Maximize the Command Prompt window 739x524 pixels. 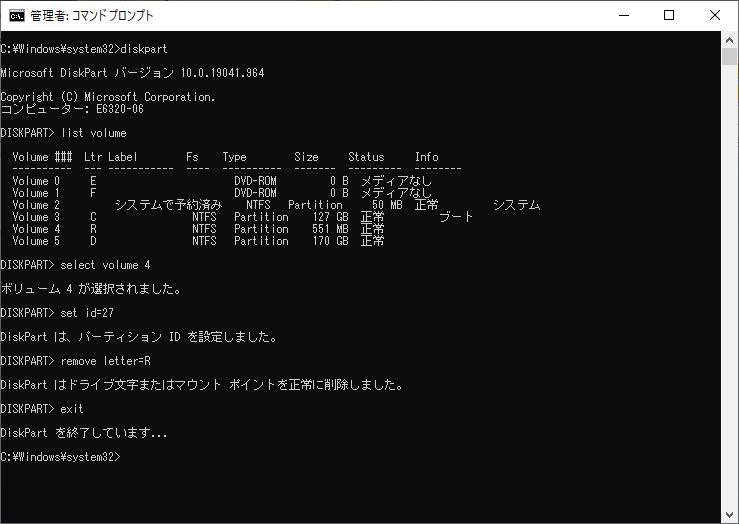(669, 16)
